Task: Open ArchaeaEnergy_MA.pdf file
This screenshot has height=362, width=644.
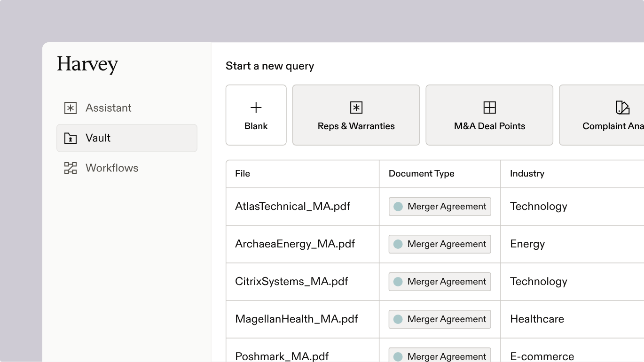Action: pyautogui.click(x=295, y=244)
